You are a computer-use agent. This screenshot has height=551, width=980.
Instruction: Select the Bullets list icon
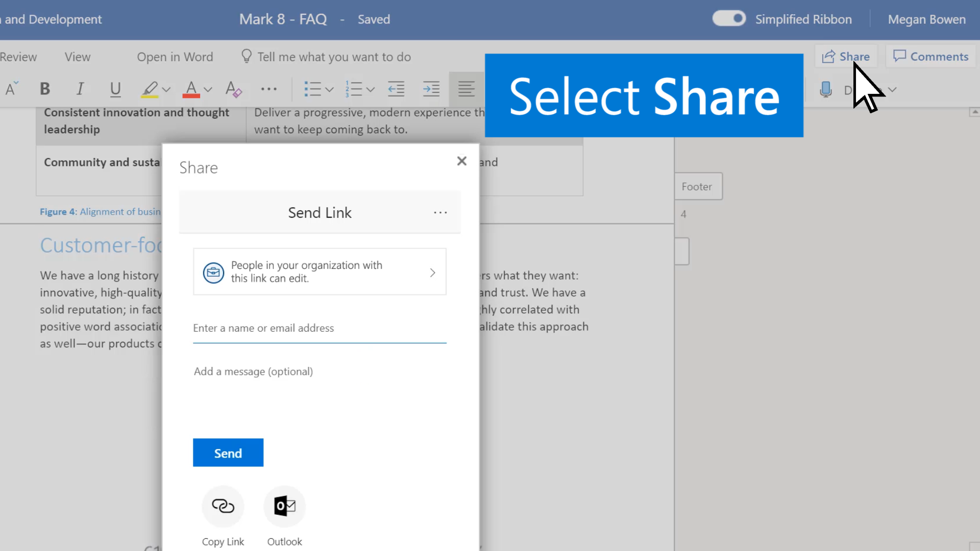(312, 88)
